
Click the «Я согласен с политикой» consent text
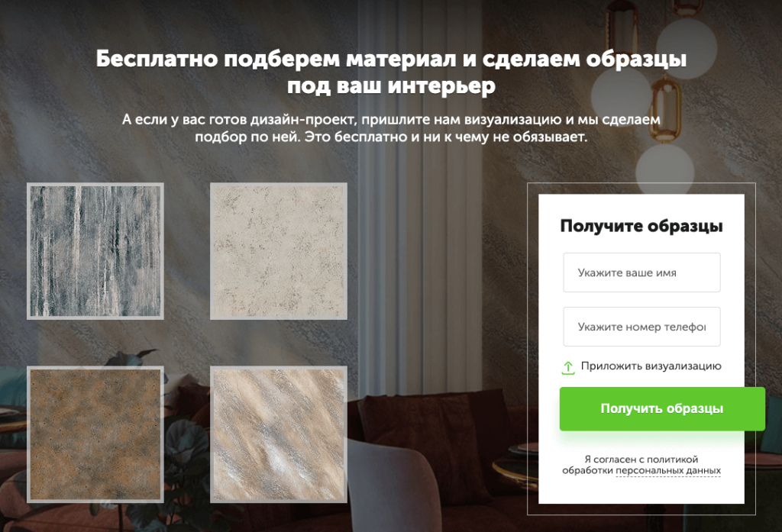point(641,459)
